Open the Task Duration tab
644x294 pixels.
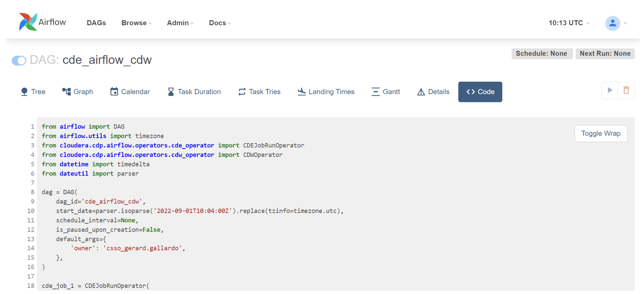click(194, 92)
